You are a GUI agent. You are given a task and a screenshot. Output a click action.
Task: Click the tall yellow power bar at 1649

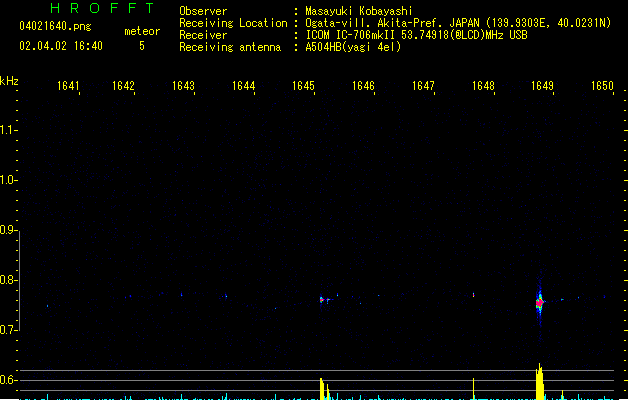click(x=540, y=382)
